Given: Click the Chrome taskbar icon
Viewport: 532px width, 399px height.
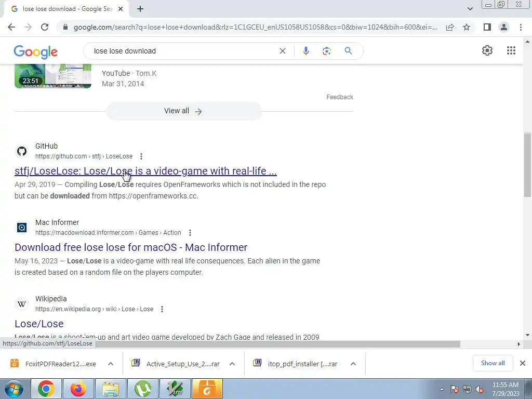Looking at the screenshot, I should click(x=46, y=389).
